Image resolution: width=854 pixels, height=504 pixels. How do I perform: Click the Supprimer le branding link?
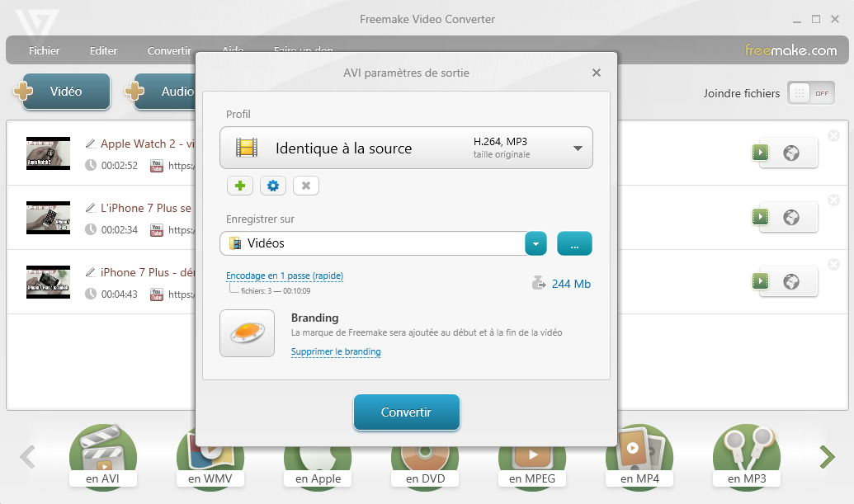[x=336, y=351]
